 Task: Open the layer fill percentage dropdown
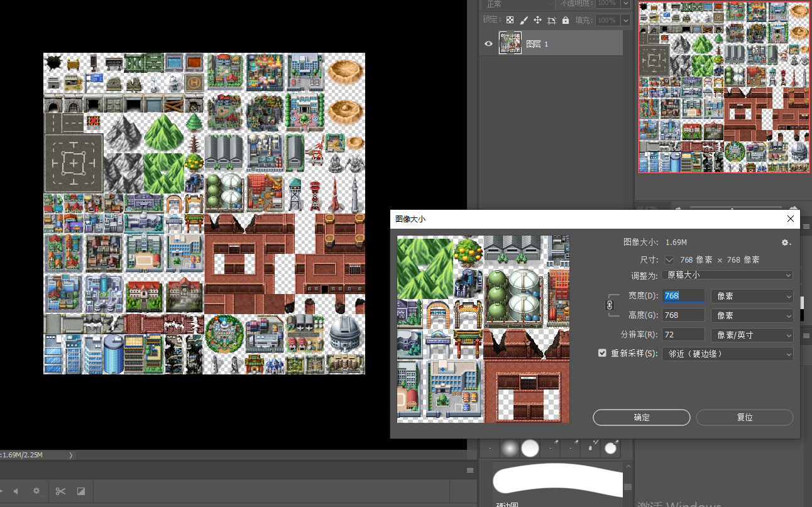pos(625,20)
